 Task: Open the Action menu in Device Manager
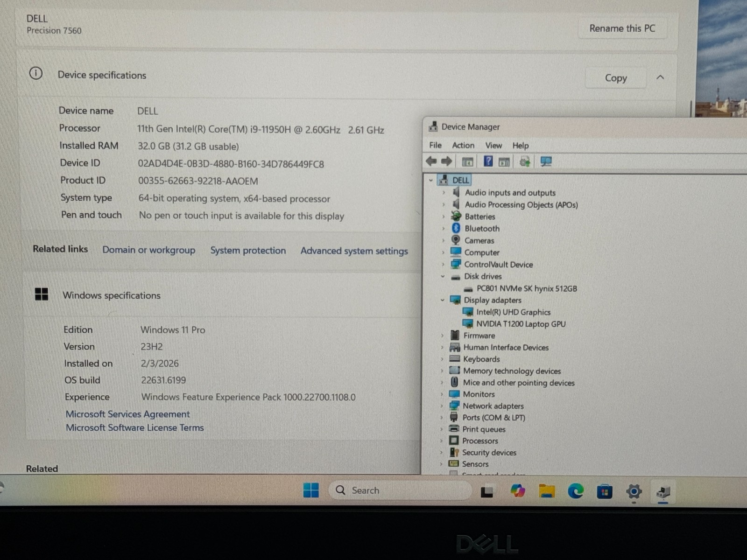click(x=463, y=145)
